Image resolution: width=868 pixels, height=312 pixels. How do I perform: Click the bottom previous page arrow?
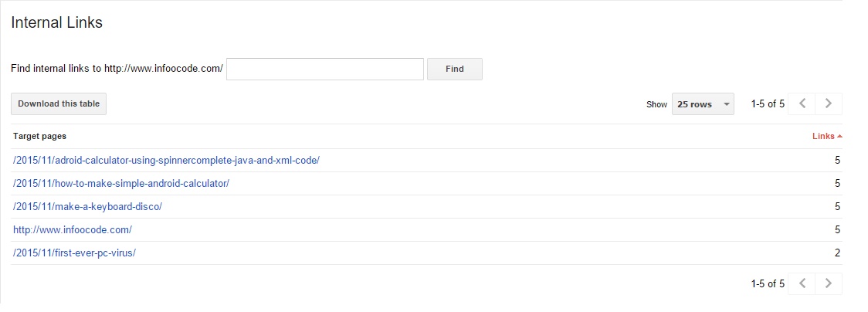pyautogui.click(x=802, y=283)
